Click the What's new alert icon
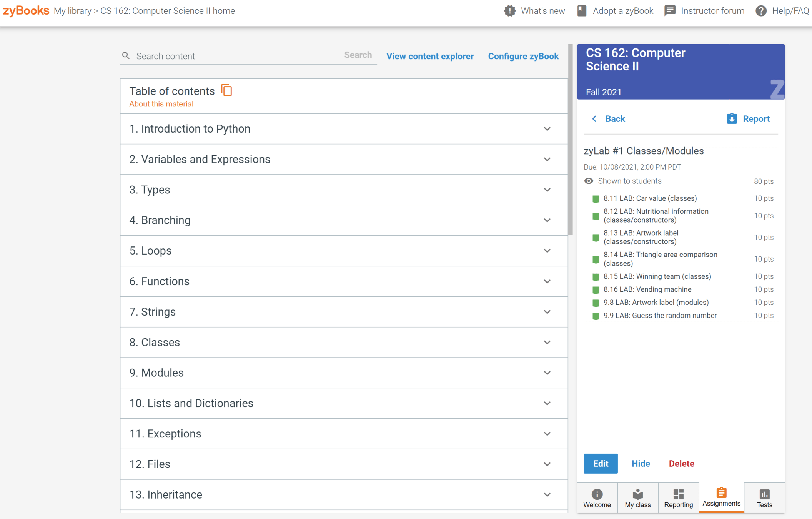 click(510, 11)
